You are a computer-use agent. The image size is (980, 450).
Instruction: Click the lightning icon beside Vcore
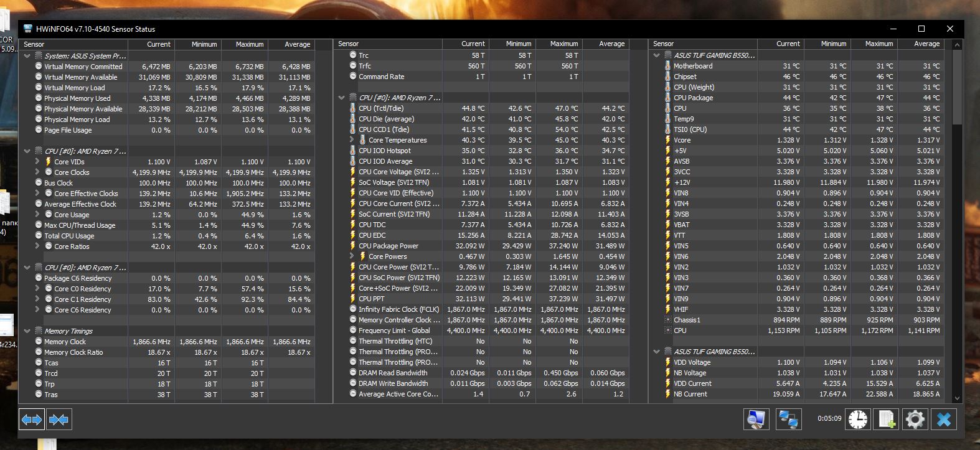[x=668, y=140]
